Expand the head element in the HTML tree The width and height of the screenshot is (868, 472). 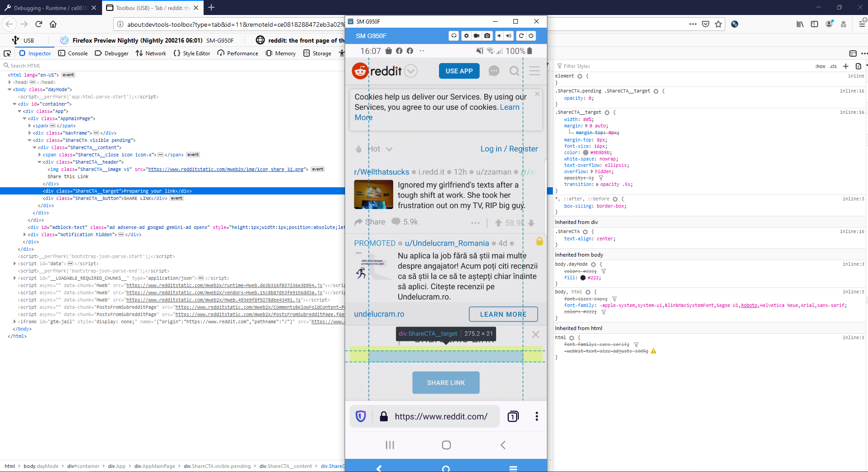coord(10,82)
